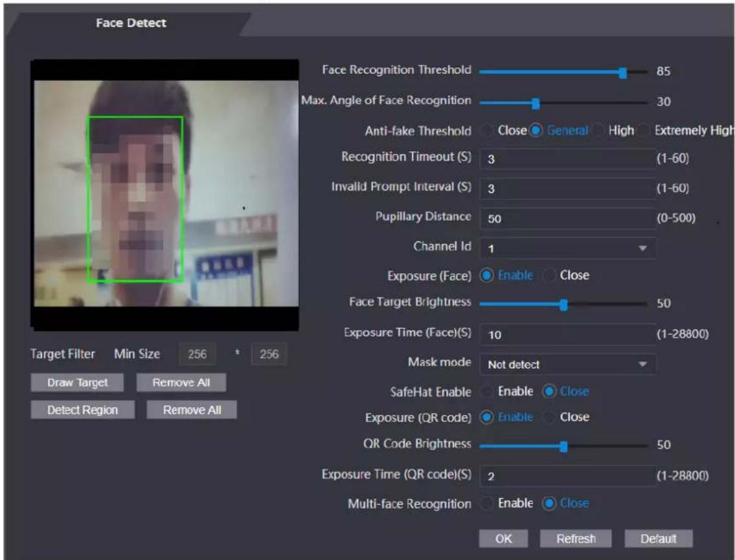Click the Exposure Time (QR code)(S) field
Screen dimensions: 735x560
tap(567, 476)
